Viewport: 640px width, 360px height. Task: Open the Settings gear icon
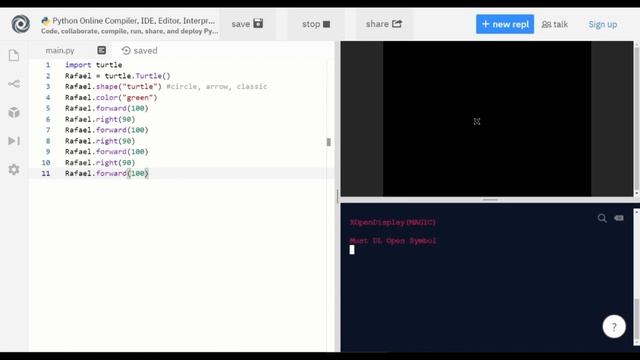tap(14, 169)
